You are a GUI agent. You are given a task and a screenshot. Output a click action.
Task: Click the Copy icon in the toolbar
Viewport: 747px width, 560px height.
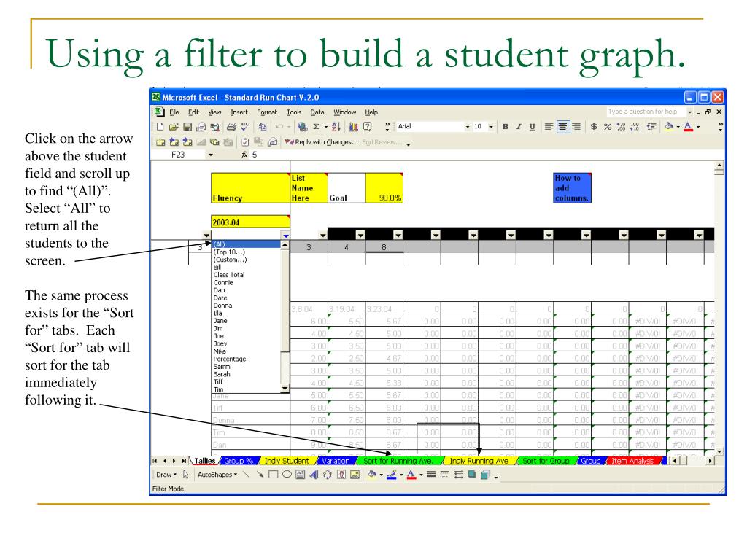tap(262, 127)
